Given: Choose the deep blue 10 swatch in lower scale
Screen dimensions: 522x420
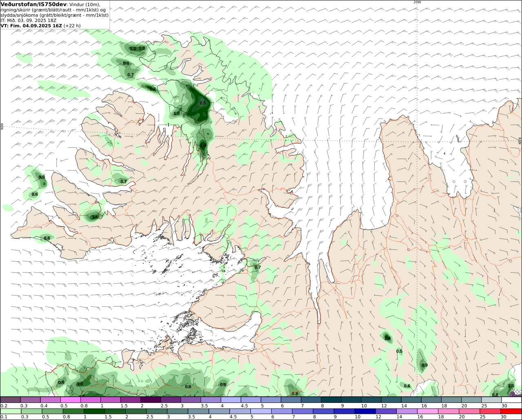Looking at the screenshot, I should [x=366, y=411].
